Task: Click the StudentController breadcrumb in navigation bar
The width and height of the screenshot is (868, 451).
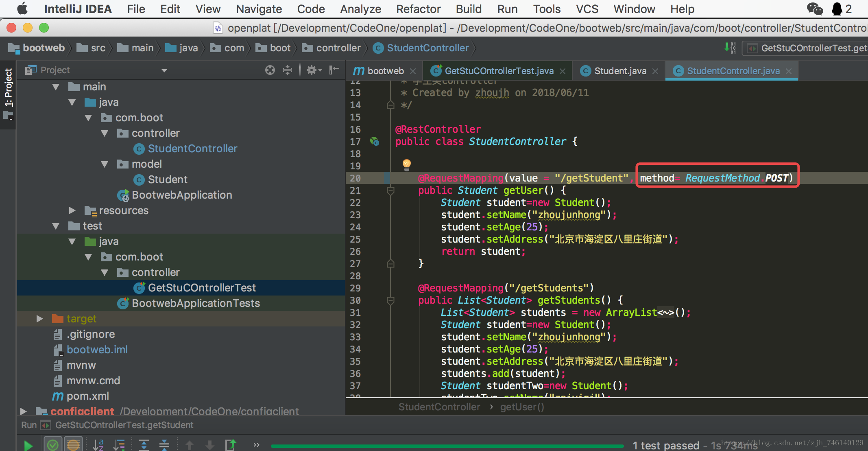Action: (421, 48)
